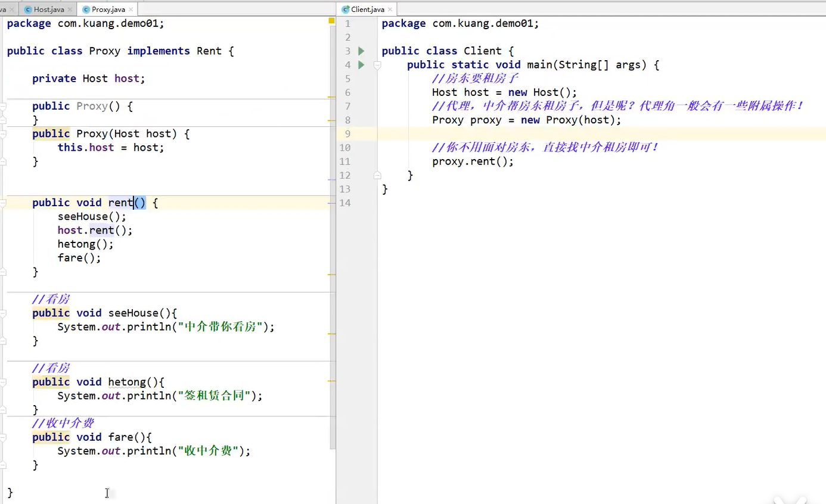Click line number 14 in Client.java gutter
Screen dimensions: 826x504
click(345, 203)
